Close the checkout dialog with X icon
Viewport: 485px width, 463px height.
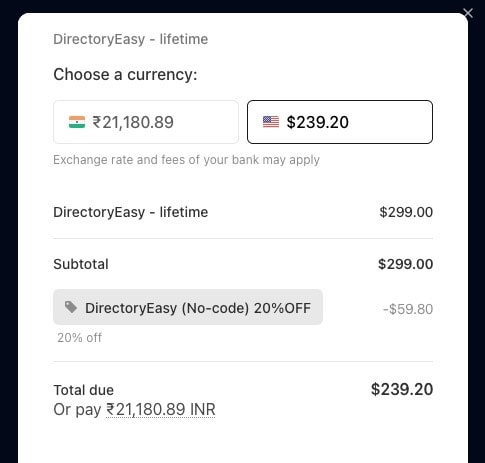pos(468,13)
